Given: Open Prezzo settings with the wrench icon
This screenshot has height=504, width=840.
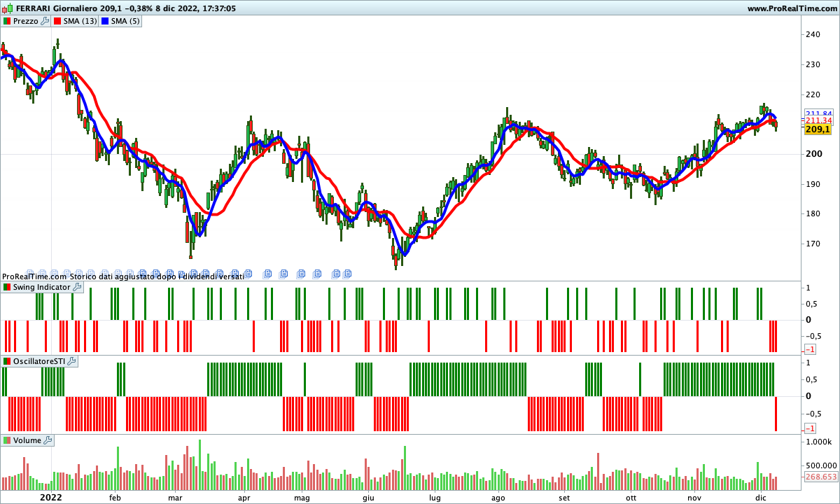Looking at the screenshot, I should [45, 21].
